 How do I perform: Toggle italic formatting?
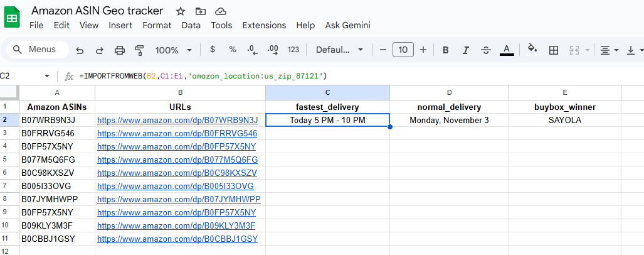[465, 50]
